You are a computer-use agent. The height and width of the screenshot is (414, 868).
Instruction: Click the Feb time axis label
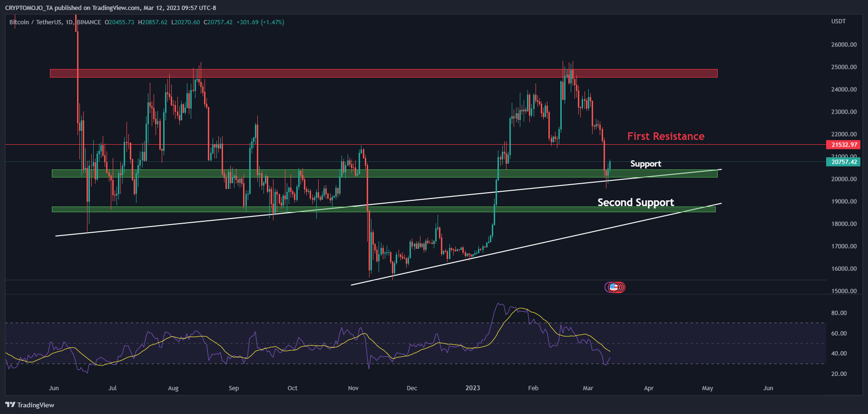[533, 388]
